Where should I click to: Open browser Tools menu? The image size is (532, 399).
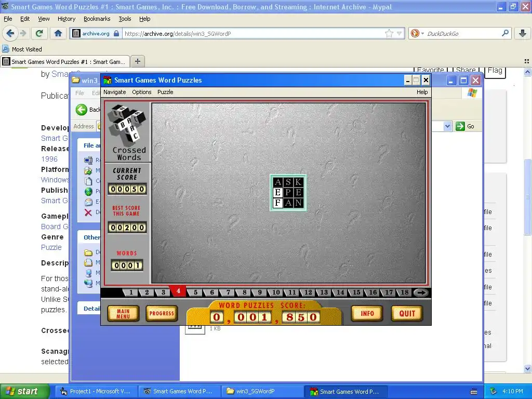[x=125, y=19]
